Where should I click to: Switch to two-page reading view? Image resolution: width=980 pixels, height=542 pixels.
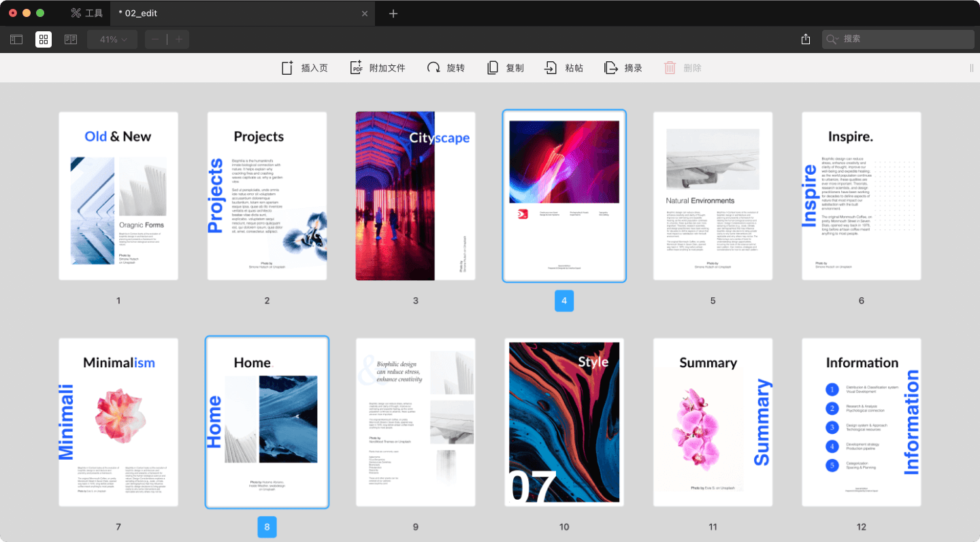tap(70, 39)
